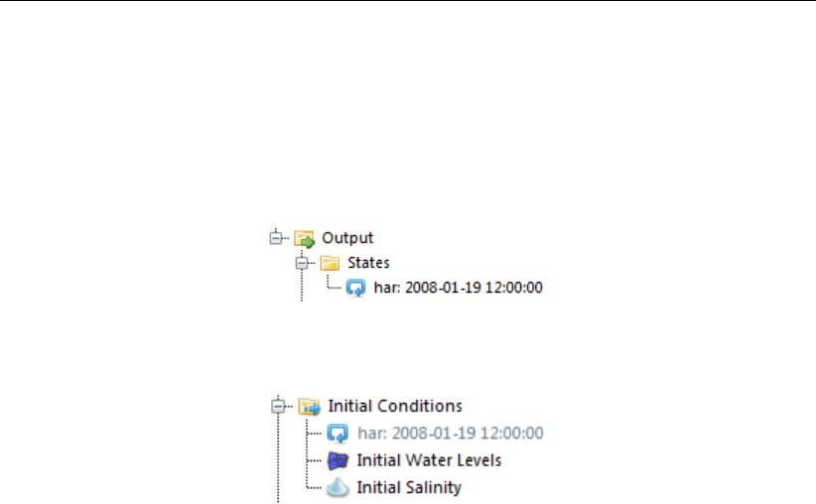Click the grayed restart icon under Initial Conditions
816x504 pixels.
pos(338,433)
